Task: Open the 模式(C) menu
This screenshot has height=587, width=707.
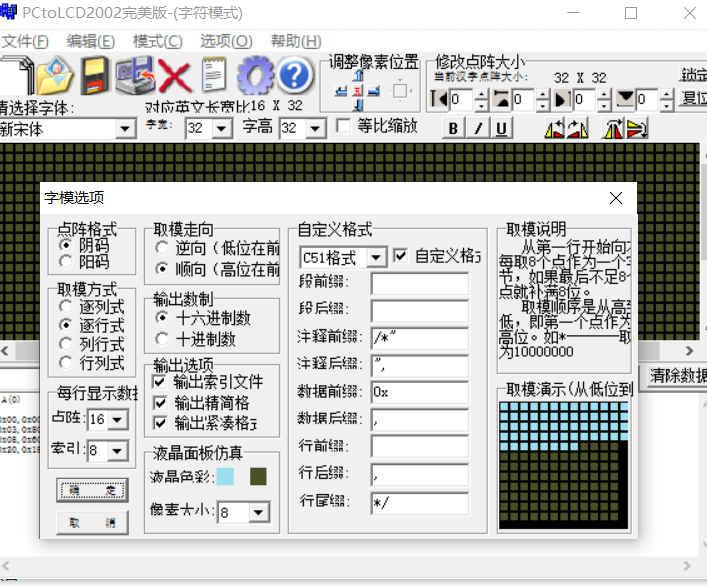Action: pyautogui.click(x=157, y=41)
